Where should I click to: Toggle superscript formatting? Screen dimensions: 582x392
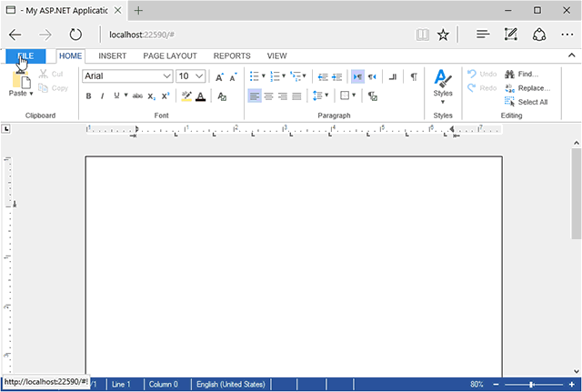pyautogui.click(x=166, y=96)
